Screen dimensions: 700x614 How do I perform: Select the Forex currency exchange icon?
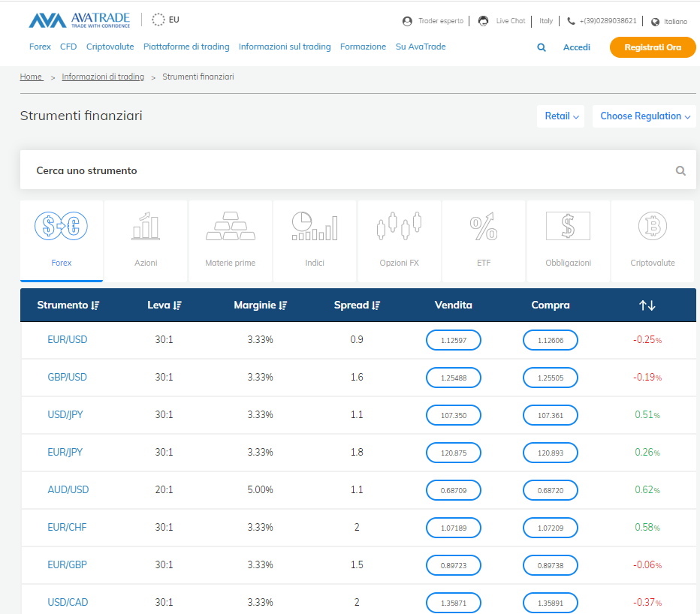(61, 226)
